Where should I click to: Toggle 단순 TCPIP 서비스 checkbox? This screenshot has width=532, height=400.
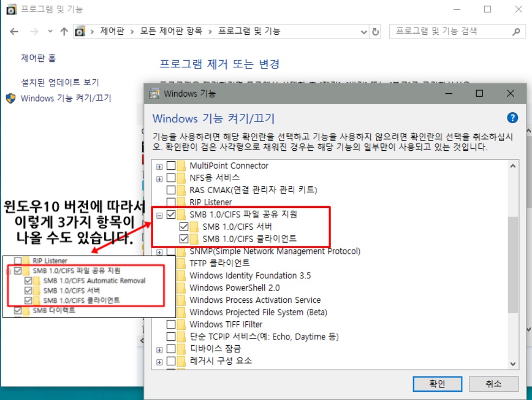(x=171, y=336)
